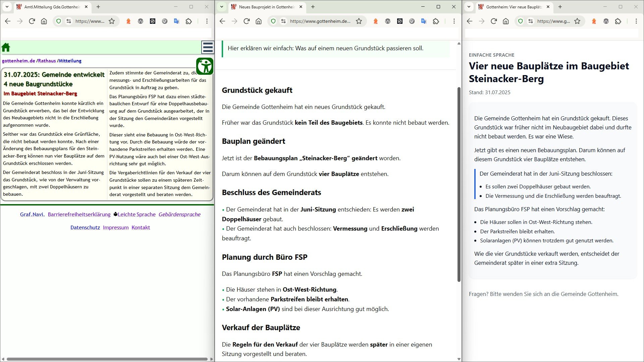Click the green home icon on Gottenheim page
The width and height of the screenshot is (644, 362).
[x=6, y=48]
